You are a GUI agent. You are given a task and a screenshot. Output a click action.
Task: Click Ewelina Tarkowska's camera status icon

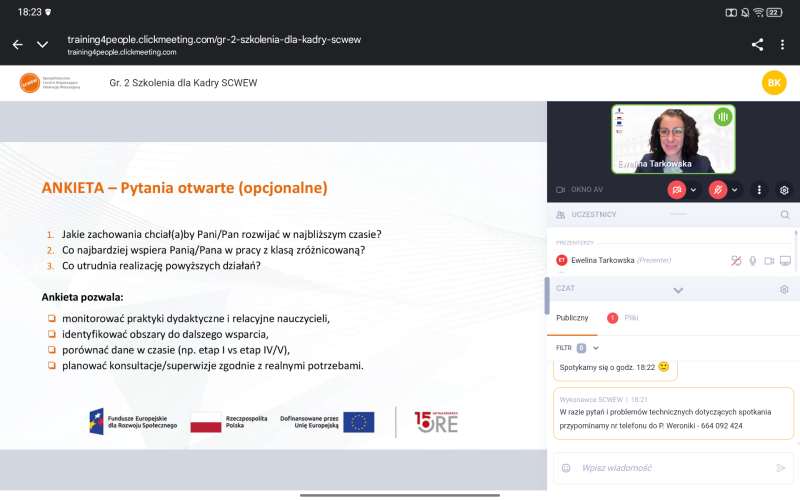point(769,260)
